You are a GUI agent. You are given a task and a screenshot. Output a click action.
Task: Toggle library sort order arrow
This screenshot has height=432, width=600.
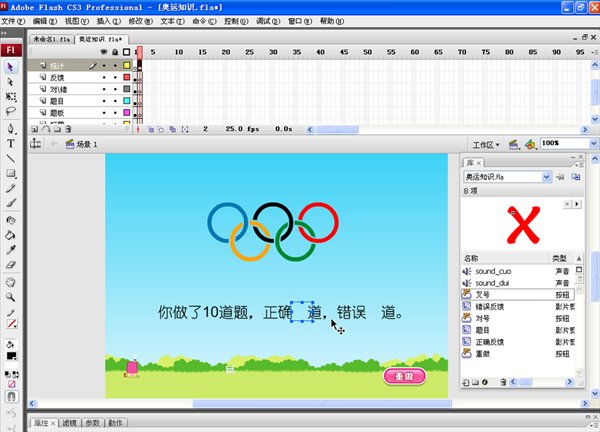pyautogui.click(x=579, y=258)
